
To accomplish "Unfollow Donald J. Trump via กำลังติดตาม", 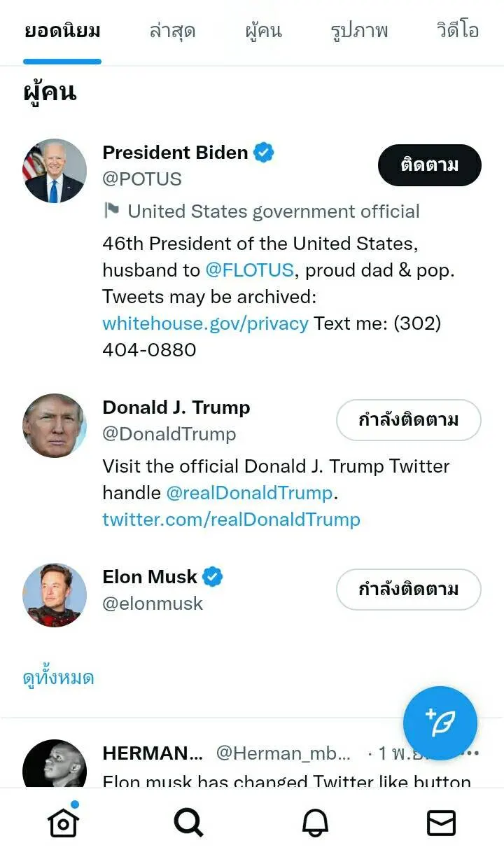I will click(x=408, y=420).
